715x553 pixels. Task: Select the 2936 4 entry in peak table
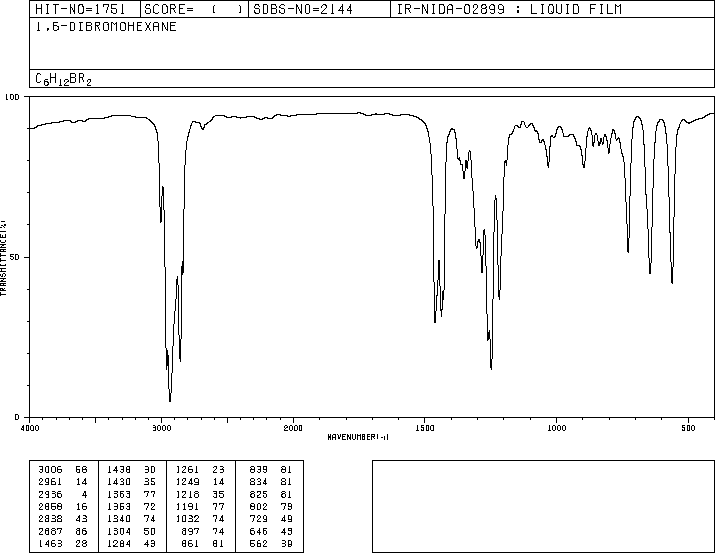(63, 494)
